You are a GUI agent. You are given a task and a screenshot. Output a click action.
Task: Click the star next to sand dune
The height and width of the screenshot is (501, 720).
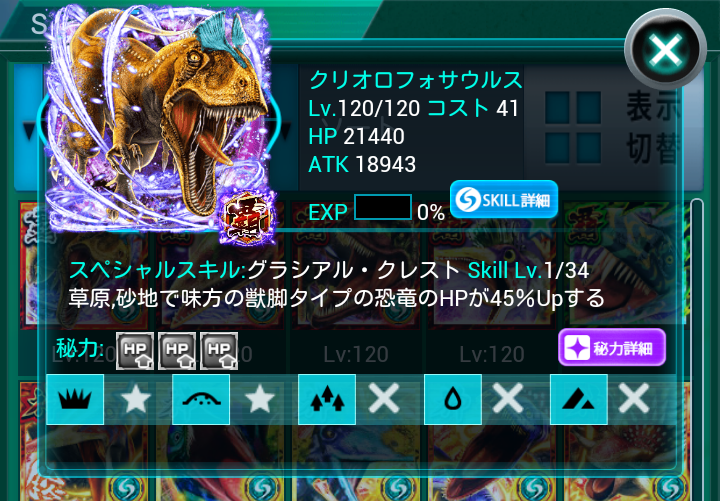(x=260, y=399)
